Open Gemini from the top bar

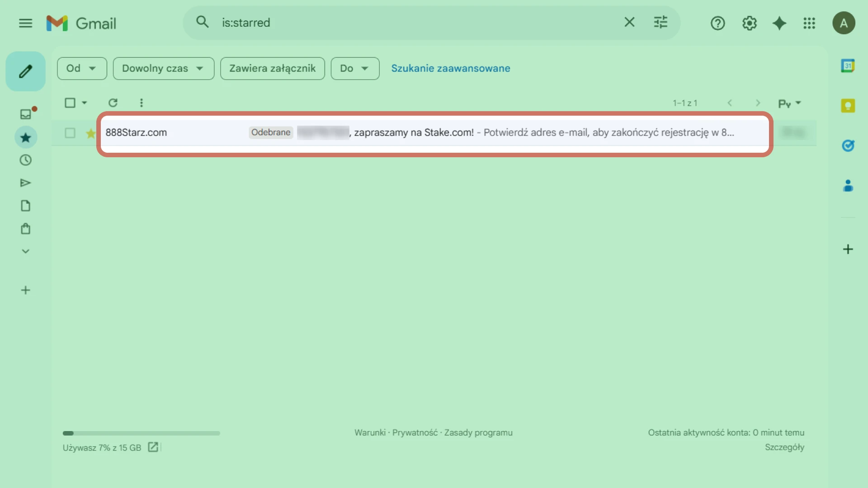pyautogui.click(x=779, y=23)
